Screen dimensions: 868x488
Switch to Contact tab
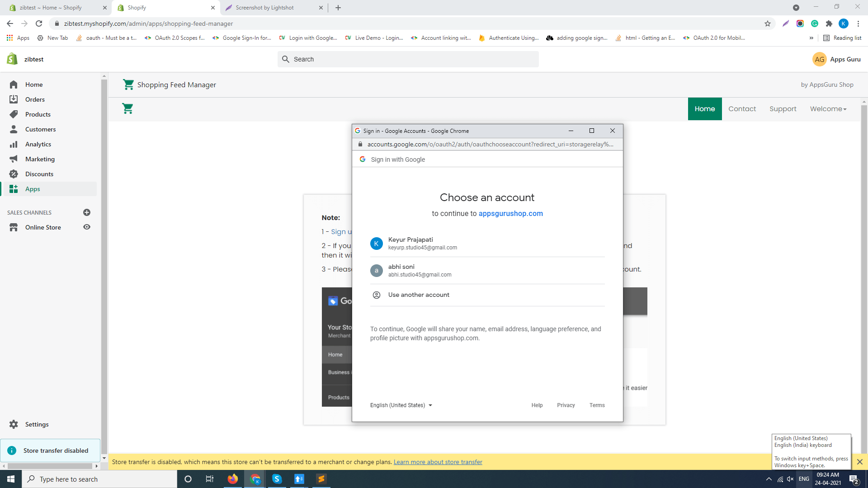(742, 109)
